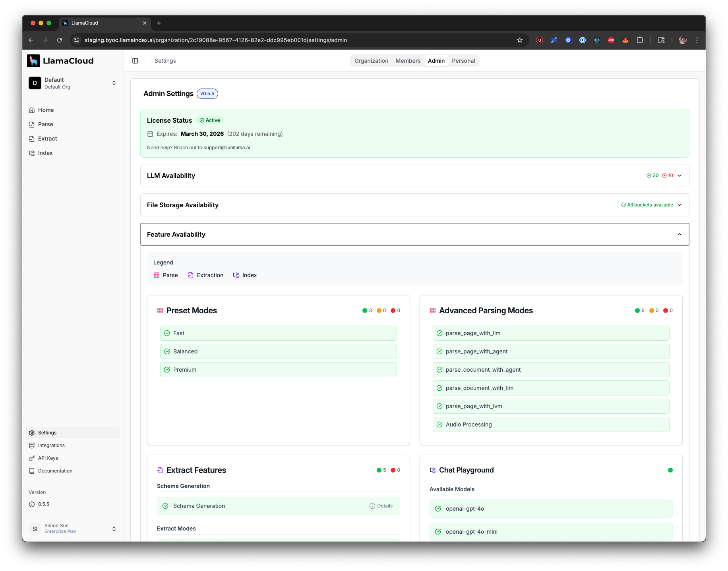Click the Active license status badge
Screen dimensions: 728x571
pyautogui.click(x=210, y=120)
